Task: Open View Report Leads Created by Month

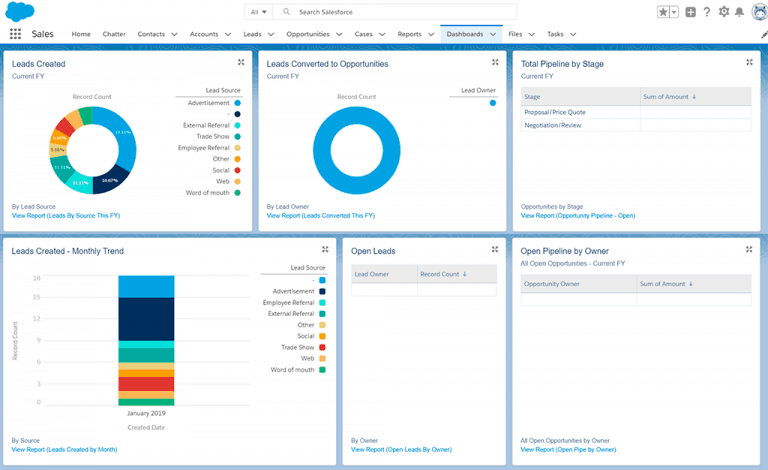Action: (64, 449)
